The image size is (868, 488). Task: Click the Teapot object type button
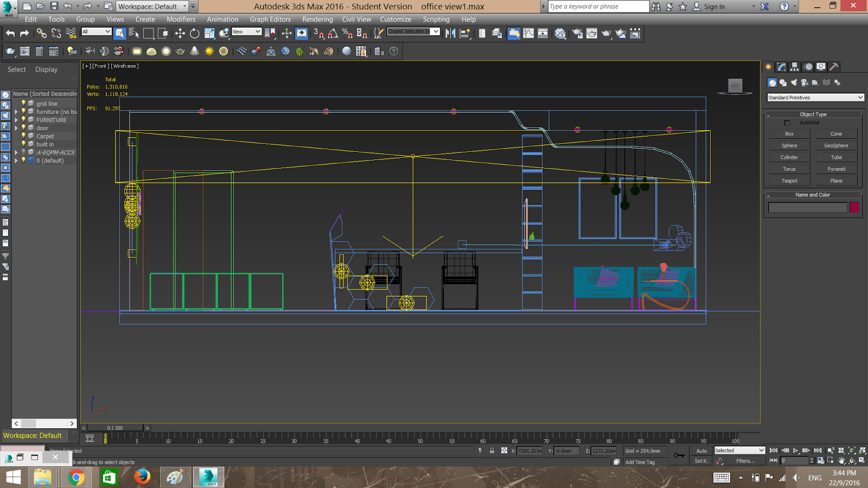click(789, 180)
